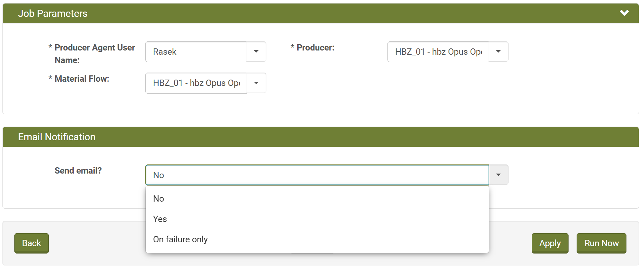Collapse the Job Parameters section chevron
644x270 pixels.
pos(624,13)
